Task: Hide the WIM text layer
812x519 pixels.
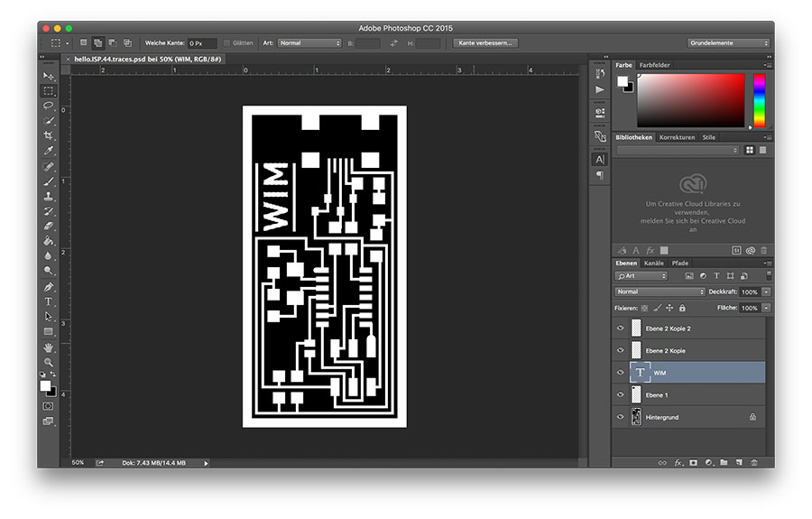Action: (x=621, y=373)
